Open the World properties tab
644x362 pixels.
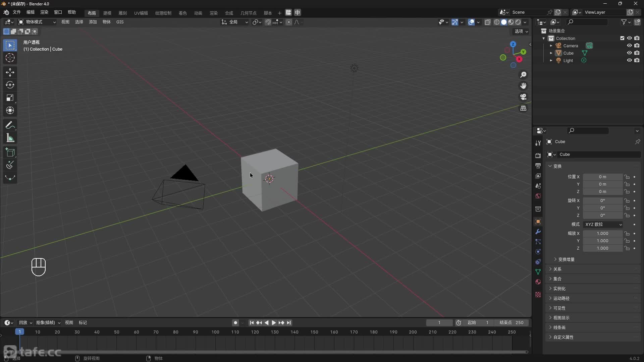point(538,196)
